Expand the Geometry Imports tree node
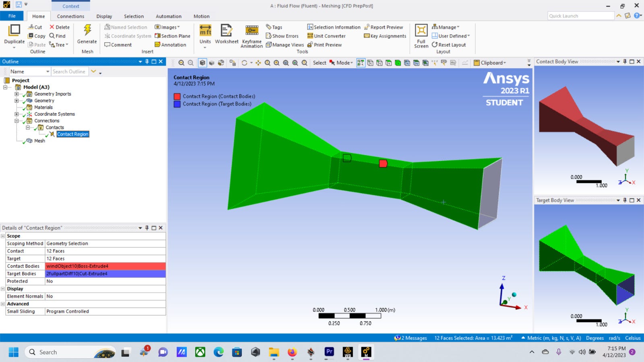The height and width of the screenshot is (362, 644). click(x=17, y=94)
